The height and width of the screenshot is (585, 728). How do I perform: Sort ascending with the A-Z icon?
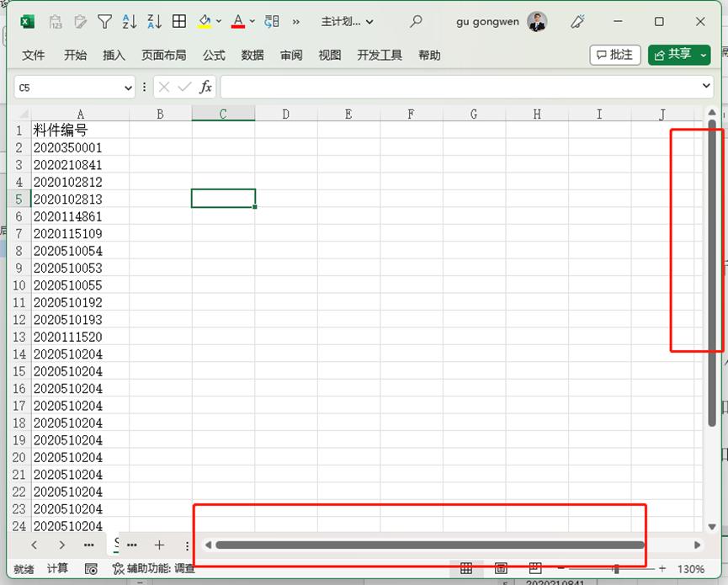[x=130, y=22]
